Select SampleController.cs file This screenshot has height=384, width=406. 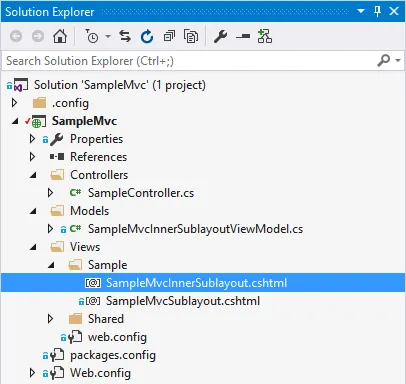click(x=141, y=193)
